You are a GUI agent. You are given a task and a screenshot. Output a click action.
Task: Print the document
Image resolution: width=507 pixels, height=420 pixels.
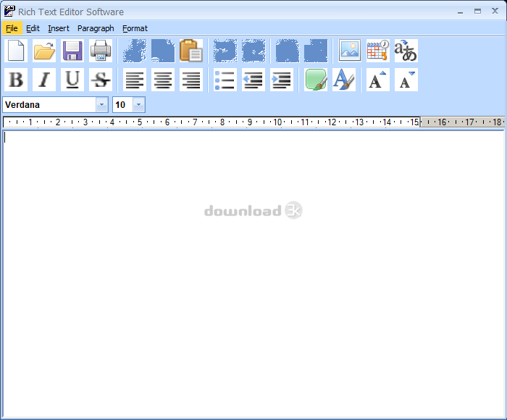(x=101, y=51)
